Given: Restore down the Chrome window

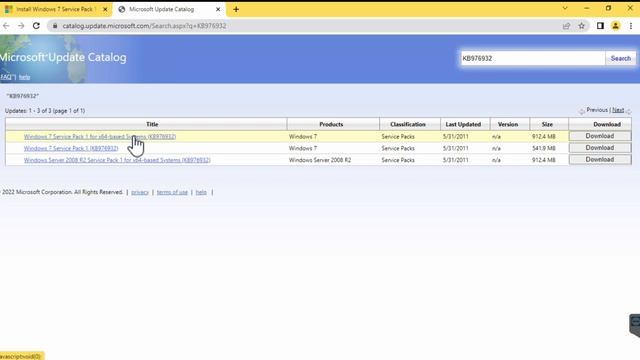Looking at the screenshot, I should 609,8.
